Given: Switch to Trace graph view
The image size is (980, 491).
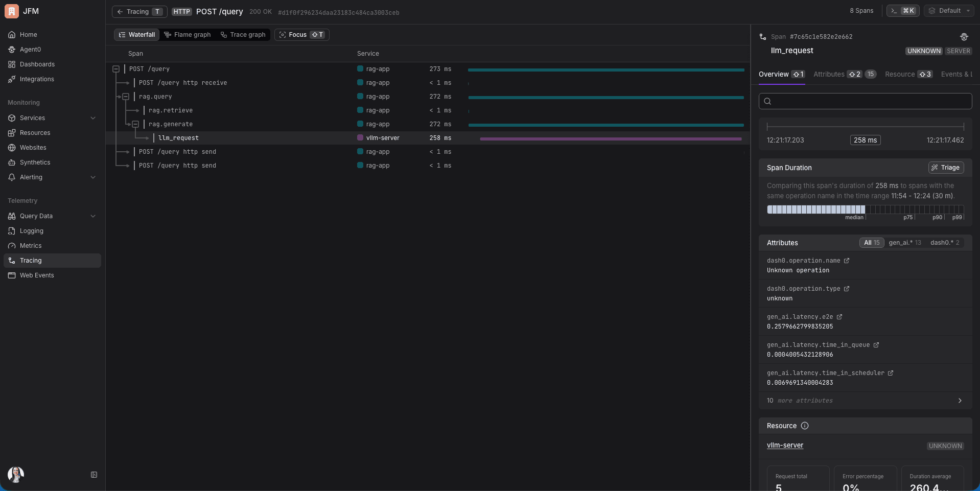Looking at the screenshot, I should (243, 35).
